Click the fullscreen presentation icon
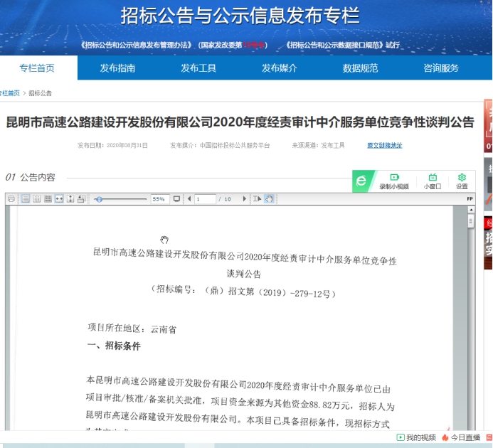 point(176,199)
